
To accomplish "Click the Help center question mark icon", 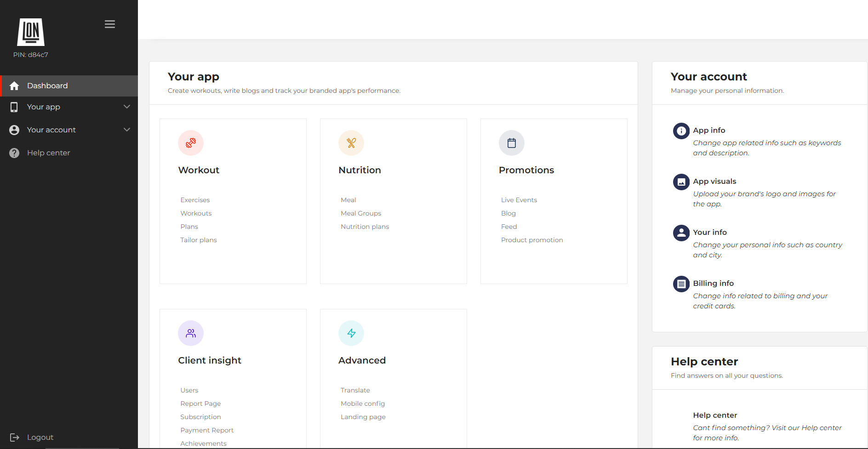I will coord(14,153).
